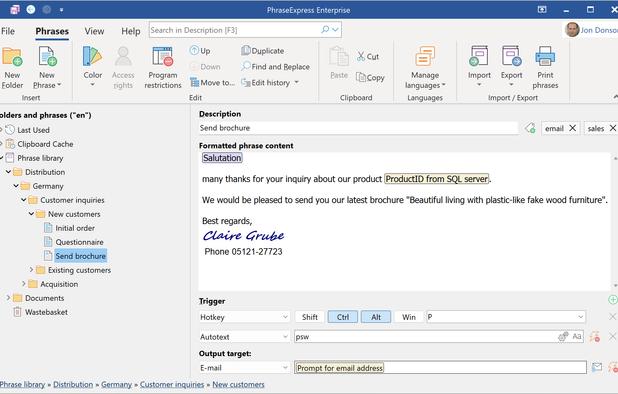Click the Import button

point(479,66)
